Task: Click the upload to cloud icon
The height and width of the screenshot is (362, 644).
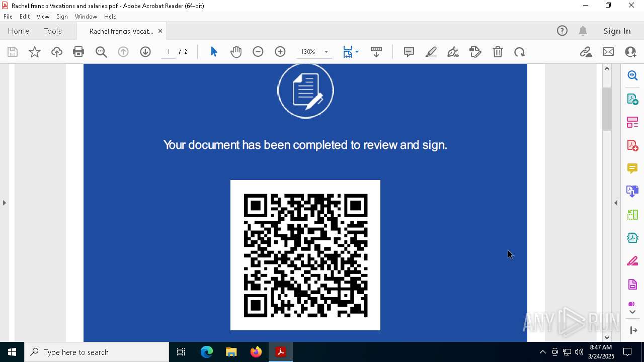Action: (x=57, y=52)
